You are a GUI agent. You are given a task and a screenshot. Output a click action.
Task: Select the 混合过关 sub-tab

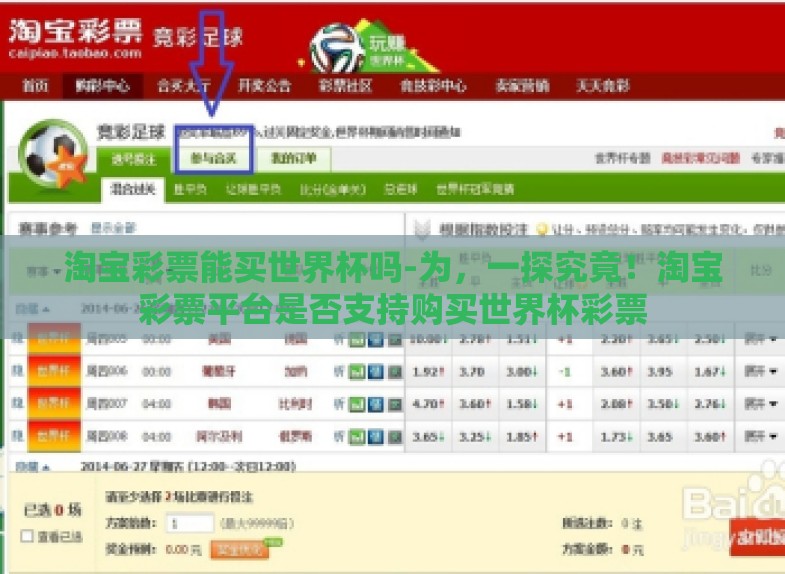click(133, 190)
